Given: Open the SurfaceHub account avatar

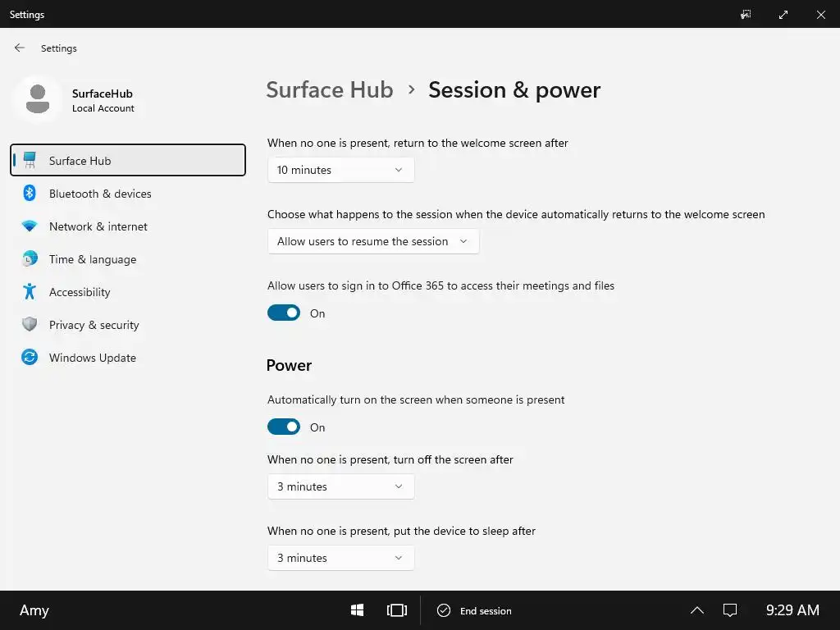Looking at the screenshot, I should pyautogui.click(x=38, y=99).
